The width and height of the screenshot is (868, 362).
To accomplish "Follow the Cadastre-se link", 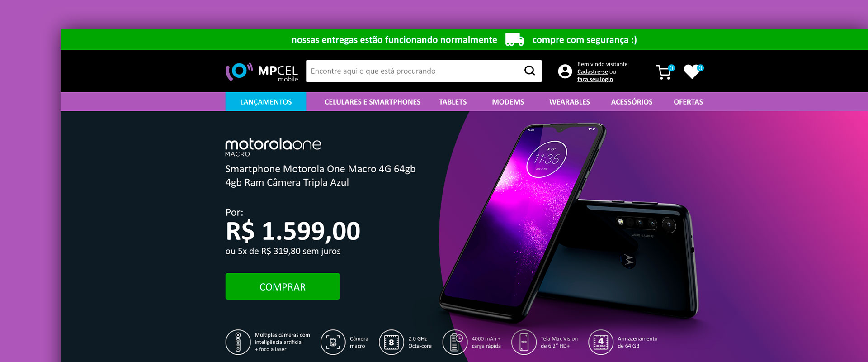I will 592,71.
